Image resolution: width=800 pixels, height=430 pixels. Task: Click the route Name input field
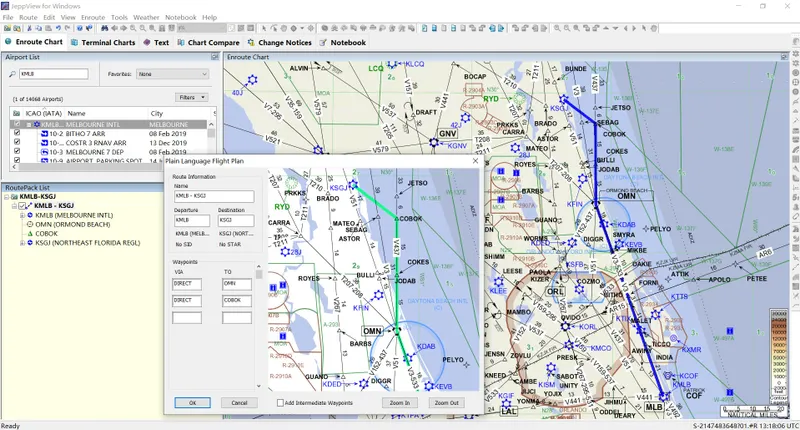pos(214,196)
